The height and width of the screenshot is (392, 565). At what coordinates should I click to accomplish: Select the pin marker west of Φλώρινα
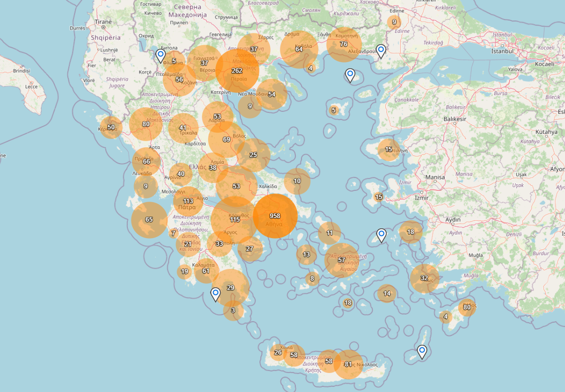pos(160,56)
